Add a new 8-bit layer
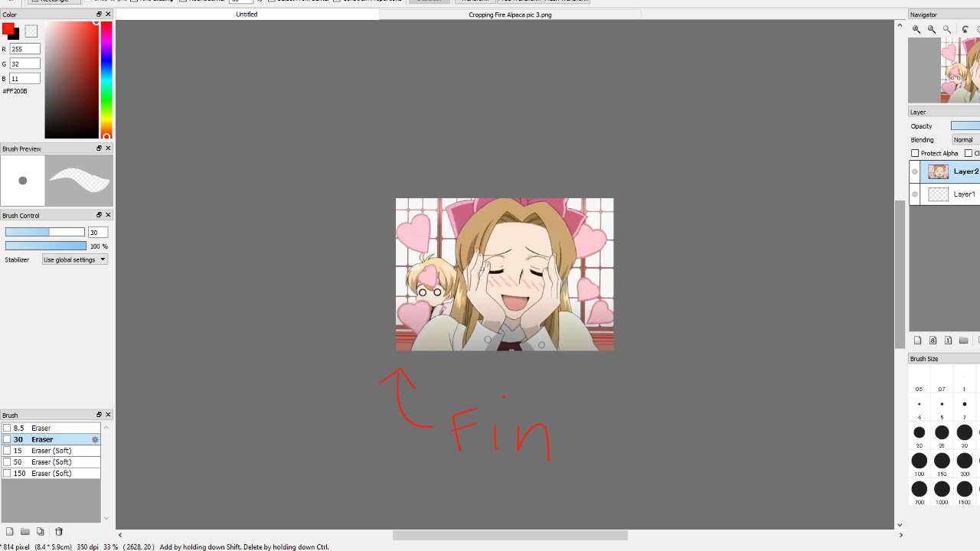980x551 pixels. [933, 341]
